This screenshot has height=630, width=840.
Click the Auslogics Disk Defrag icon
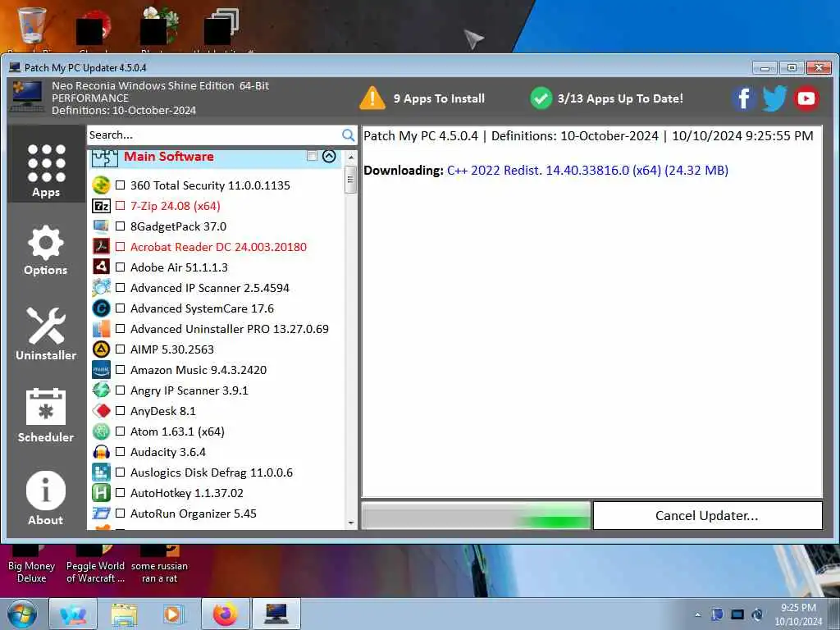point(101,472)
